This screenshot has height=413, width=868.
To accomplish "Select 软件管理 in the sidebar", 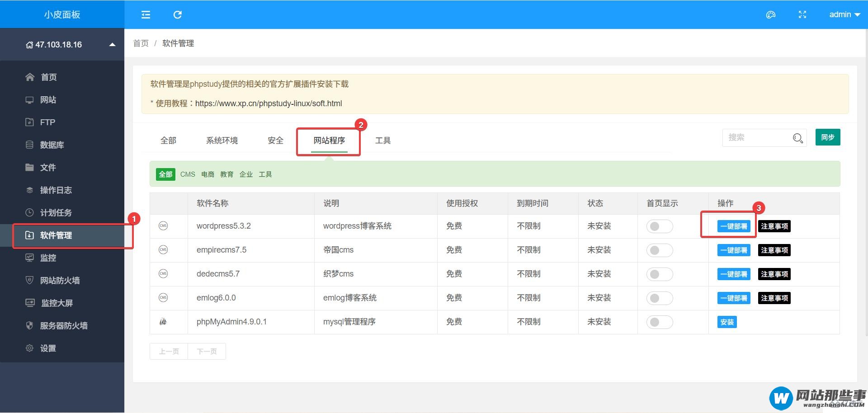I will [62, 235].
